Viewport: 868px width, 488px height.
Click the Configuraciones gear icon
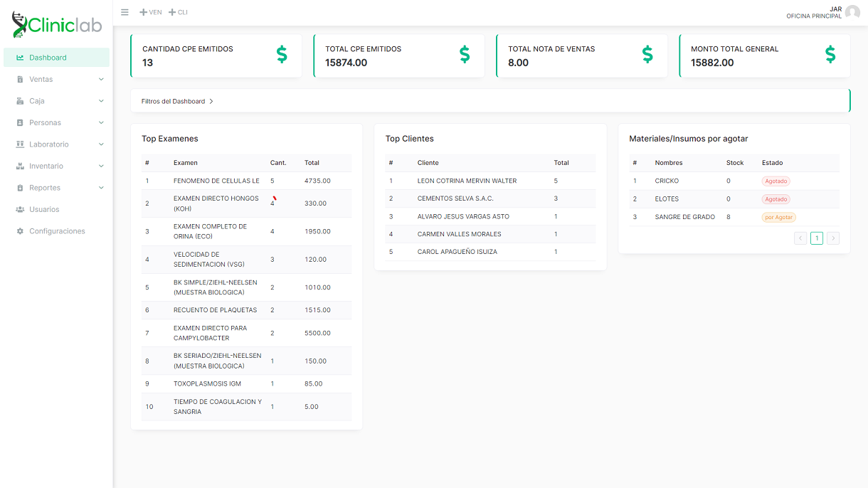20,231
